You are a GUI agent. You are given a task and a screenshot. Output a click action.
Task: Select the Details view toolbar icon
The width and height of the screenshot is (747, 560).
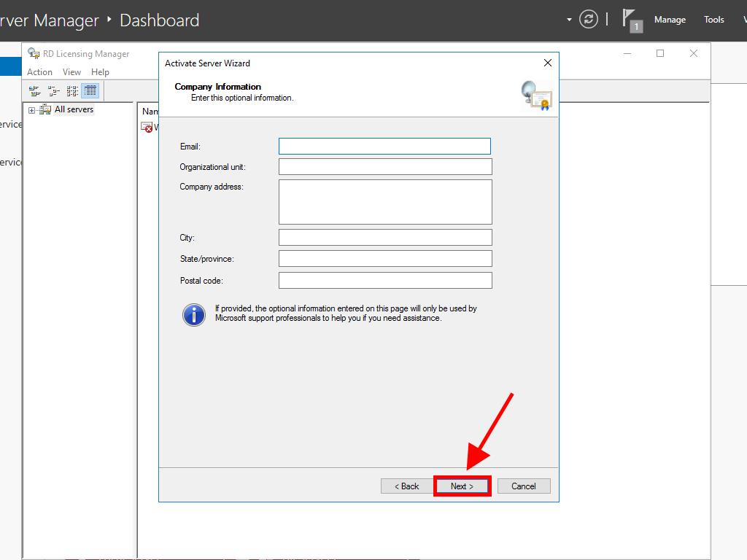[90, 91]
